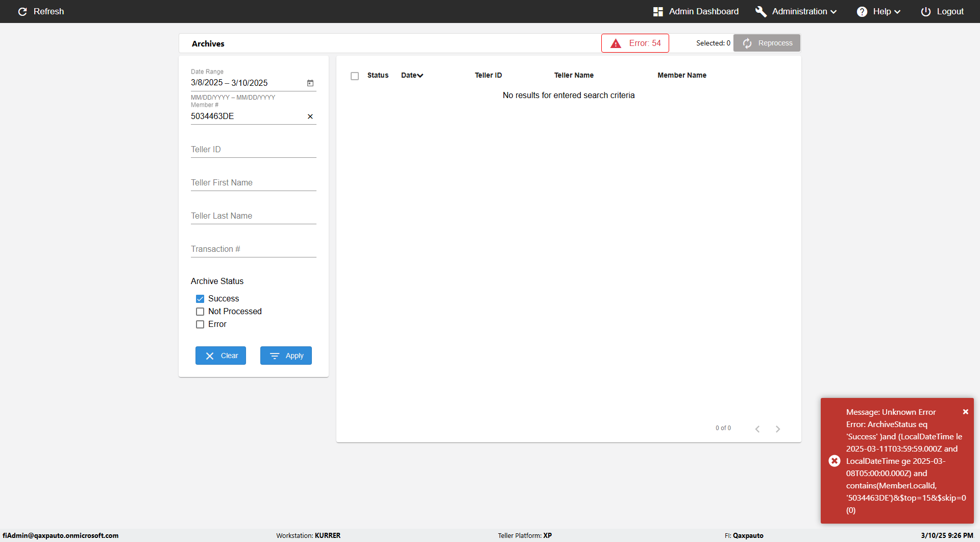Uncheck the Success archive status
Viewport: 980px width, 542px height.
200,299
